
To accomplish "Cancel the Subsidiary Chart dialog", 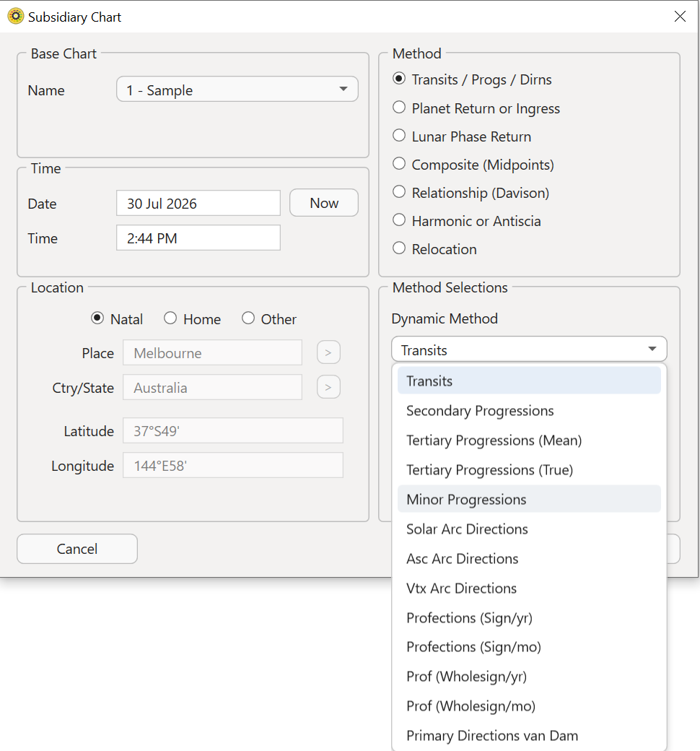I will point(77,549).
